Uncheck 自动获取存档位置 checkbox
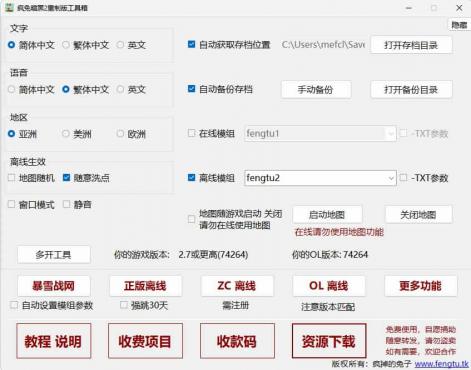The image size is (471, 370). point(191,44)
